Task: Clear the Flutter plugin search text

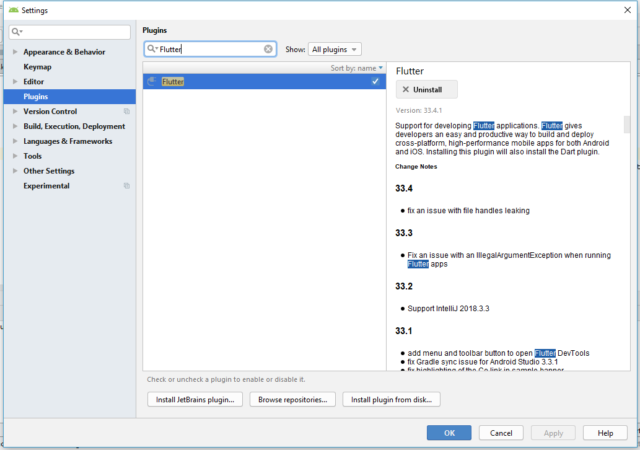Action: (268, 49)
